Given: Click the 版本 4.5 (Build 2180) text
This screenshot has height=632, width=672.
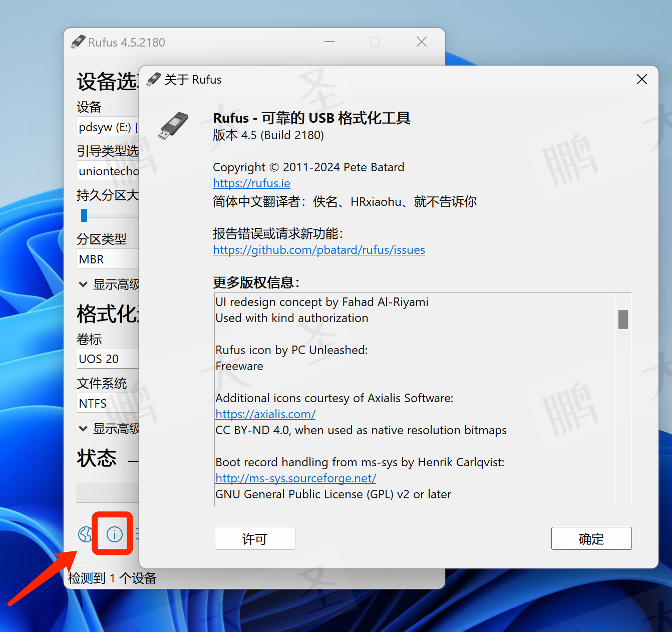Looking at the screenshot, I should 268,135.
